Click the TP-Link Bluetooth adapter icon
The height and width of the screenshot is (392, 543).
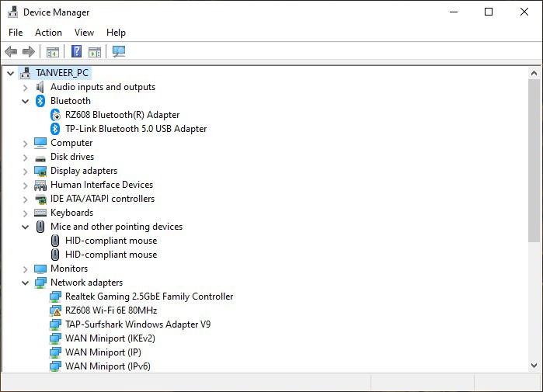(x=55, y=129)
